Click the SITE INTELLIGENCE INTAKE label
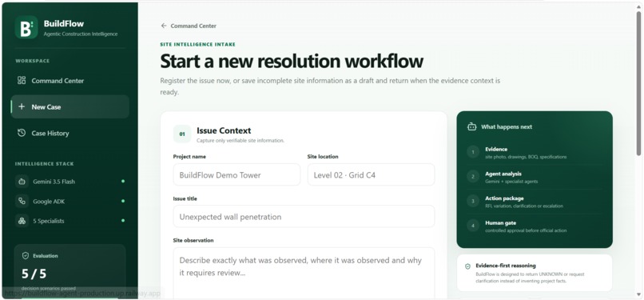Screen dimensions: 644x300 tap(197, 44)
